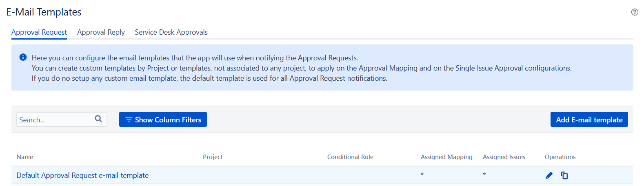Screen dimensions: 644x186
Task: Click Add E-mail template button
Action: point(589,120)
